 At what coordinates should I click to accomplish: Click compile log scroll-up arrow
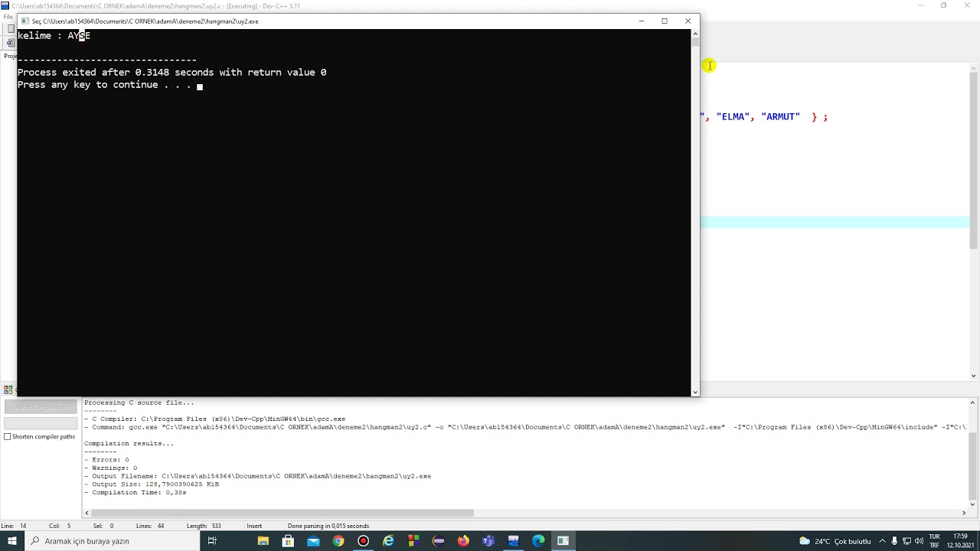point(973,403)
